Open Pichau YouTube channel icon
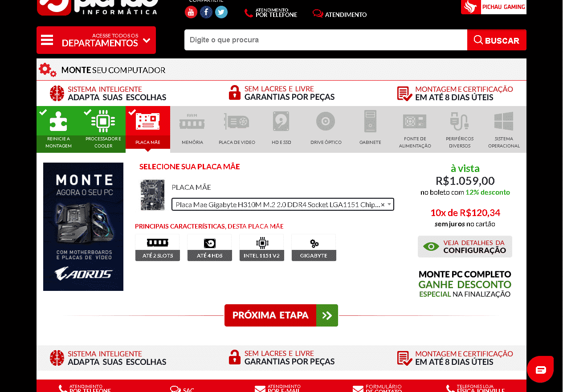Image resolution: width=563 pixels, height=392 pixels. point(191,12)
